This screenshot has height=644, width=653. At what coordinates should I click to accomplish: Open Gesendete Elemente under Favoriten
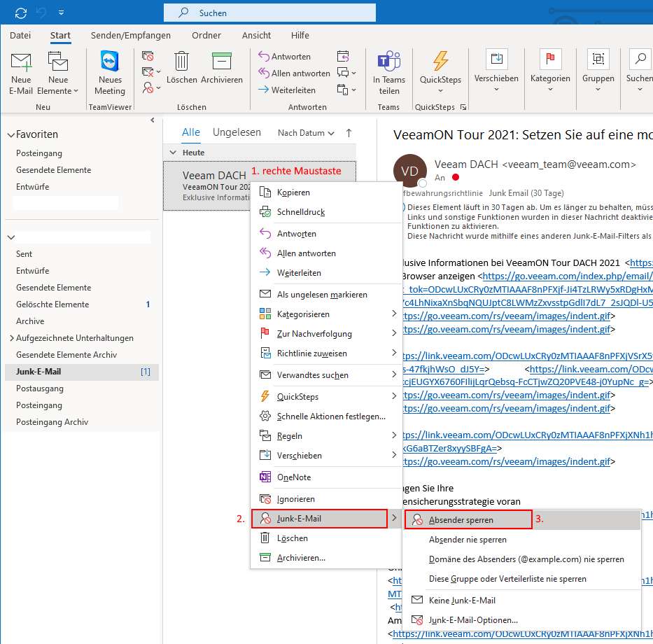pyautogui.click(x=53, y=170)
